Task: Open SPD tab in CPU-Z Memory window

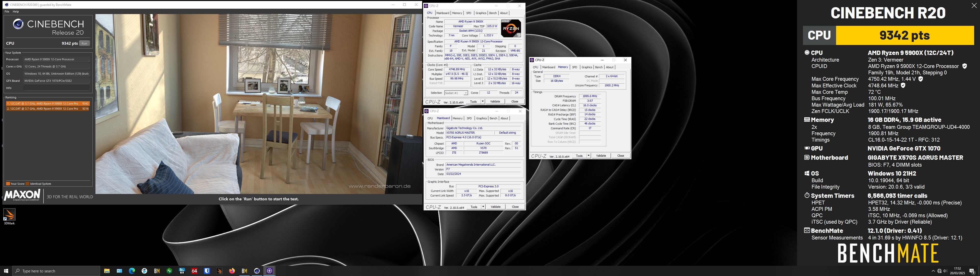Action: click(x=574, y=67)
